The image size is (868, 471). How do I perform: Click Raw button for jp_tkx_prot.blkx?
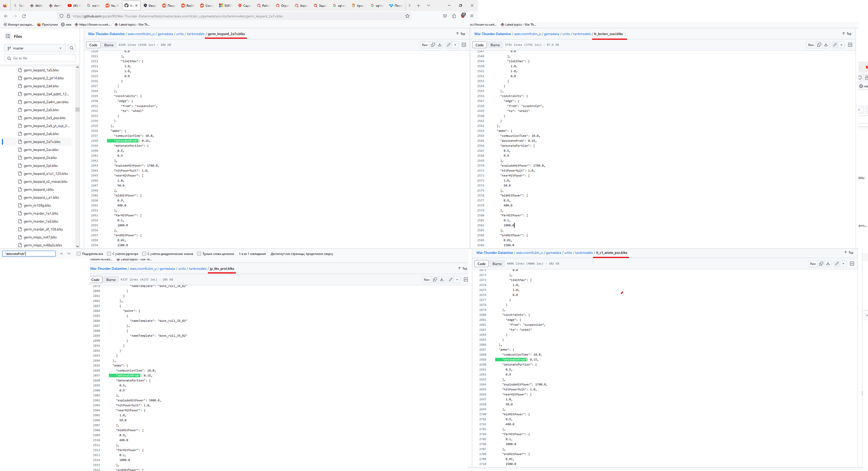click(x=427, y=280)
